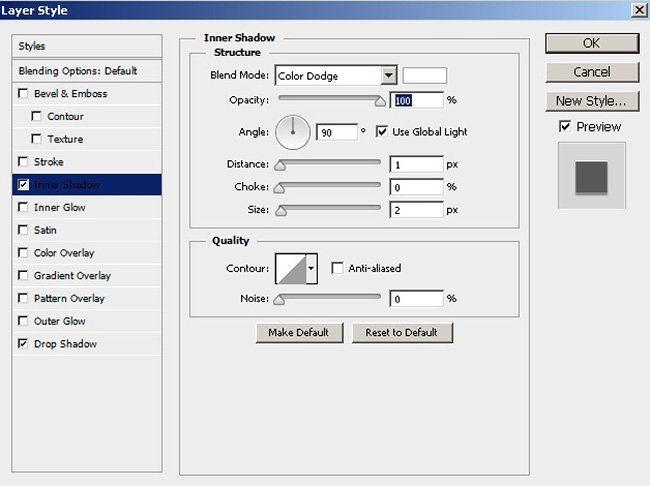Enable the Bevel & Emboss checkbox

click(23, 93)
